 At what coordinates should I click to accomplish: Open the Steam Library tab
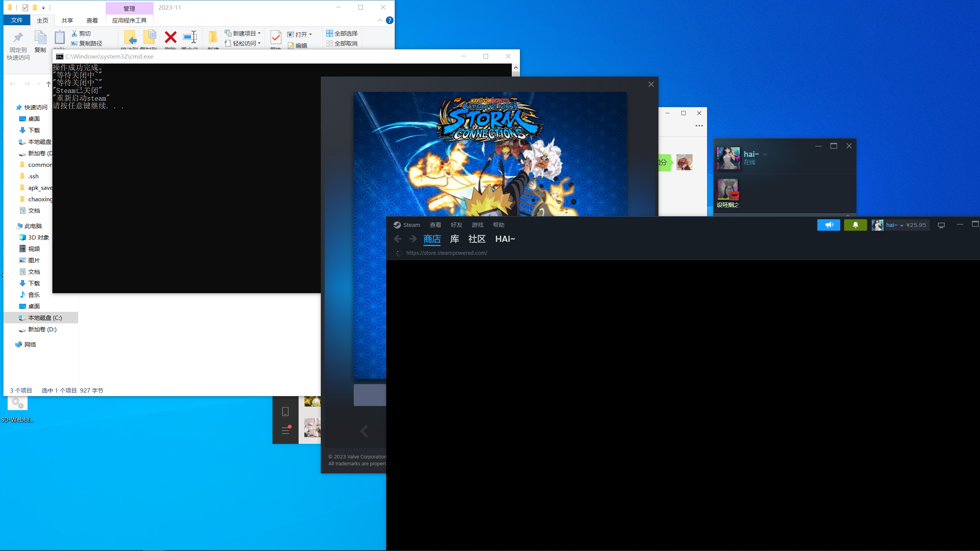tap(454, 239)
